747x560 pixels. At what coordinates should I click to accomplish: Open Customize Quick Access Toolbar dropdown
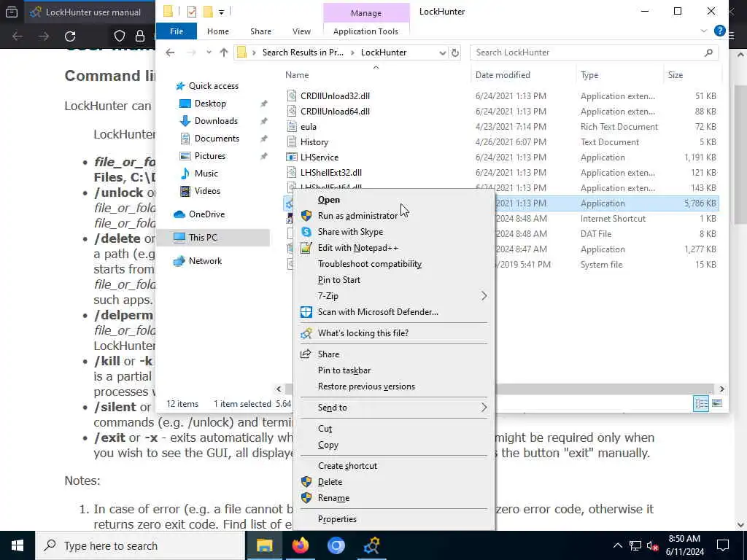[222, 12]
